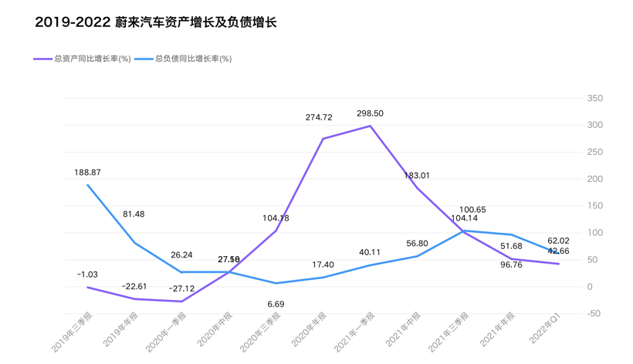The image size is (633, 364).
Task: Click the blue legend line swatch
Action: 144,59
